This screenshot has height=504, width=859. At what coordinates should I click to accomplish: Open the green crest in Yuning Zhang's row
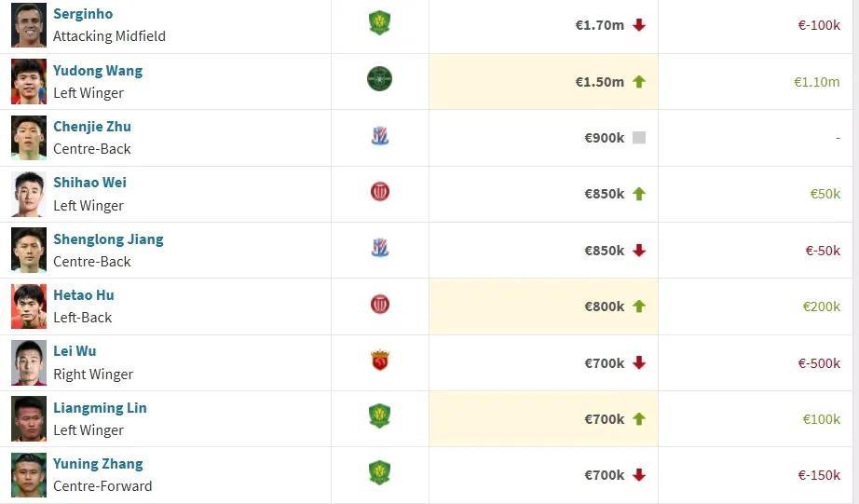[379, 472]
